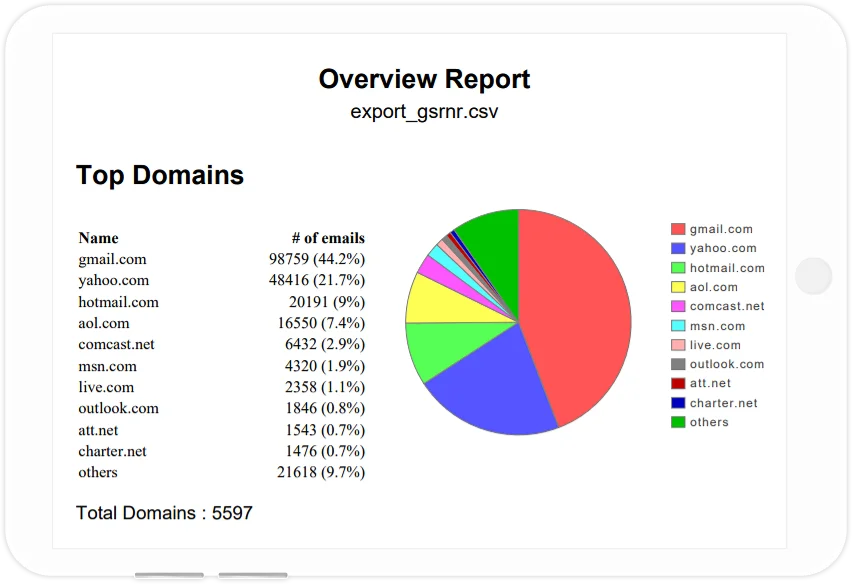The width and height of the screenshot is (853, 585).
Task: Click the value '1846 (0.8%)'
Action: 325,409
